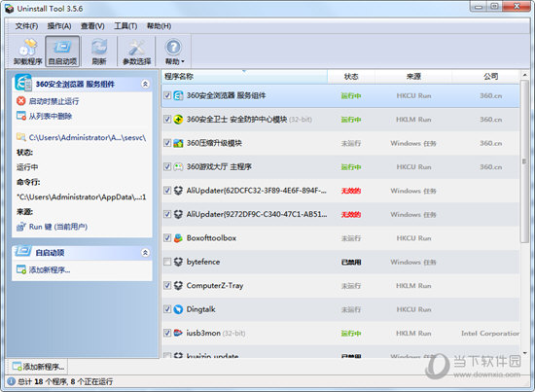The height and width of the screenshot is (392, 535).
Task: Click the Run 键 (当前用户) link
Action: pyautogui.click(x=58, y=227)
